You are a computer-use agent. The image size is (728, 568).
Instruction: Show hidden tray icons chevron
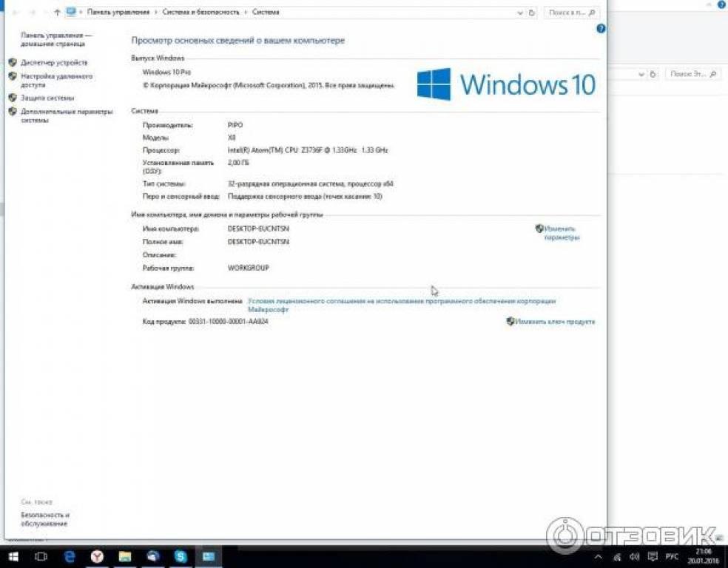(x=598, y=557)
